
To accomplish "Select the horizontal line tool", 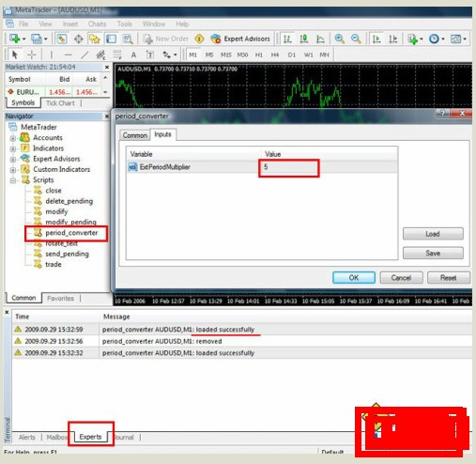I will (x=68, y=54).
